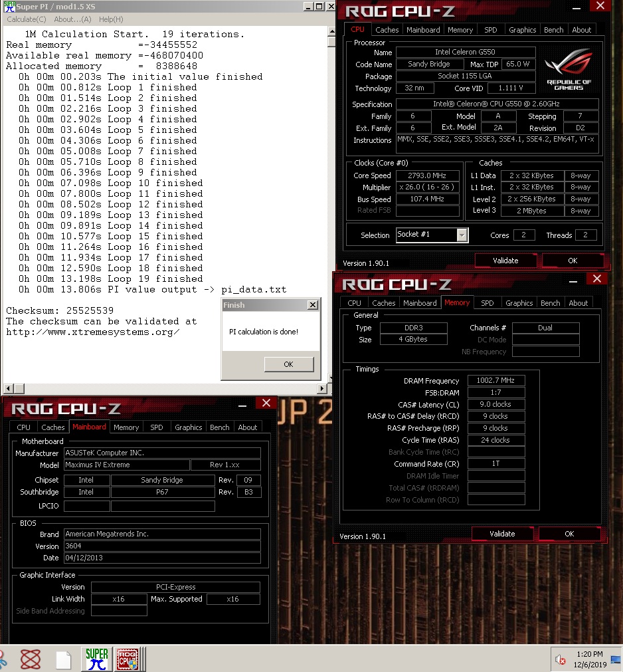Screen dimensions: 623x672
Task: Switch to Memory tab in Mainboard CPU-Z window
Action: [126, 427]
